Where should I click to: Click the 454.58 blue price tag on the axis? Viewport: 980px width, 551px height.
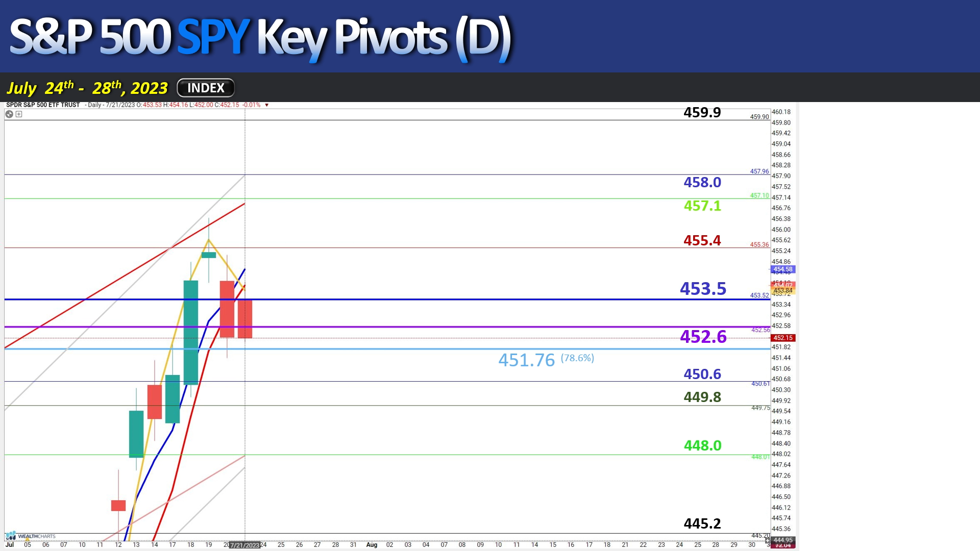click(x=783, y=269)
